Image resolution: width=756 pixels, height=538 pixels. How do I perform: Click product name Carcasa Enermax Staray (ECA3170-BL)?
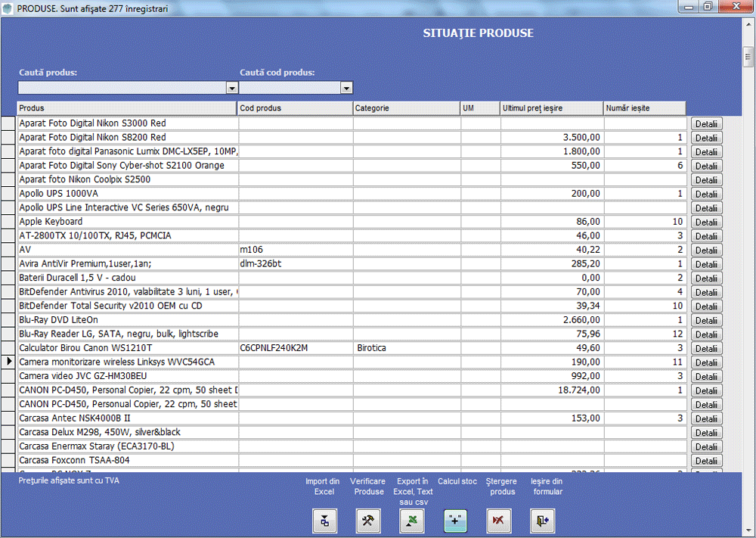tap(97, 446)
